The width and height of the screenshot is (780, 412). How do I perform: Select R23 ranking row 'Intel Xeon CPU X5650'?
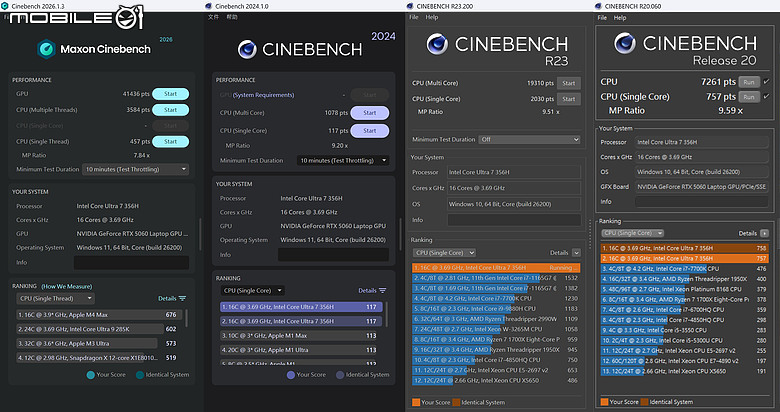[x=496, y=380]
